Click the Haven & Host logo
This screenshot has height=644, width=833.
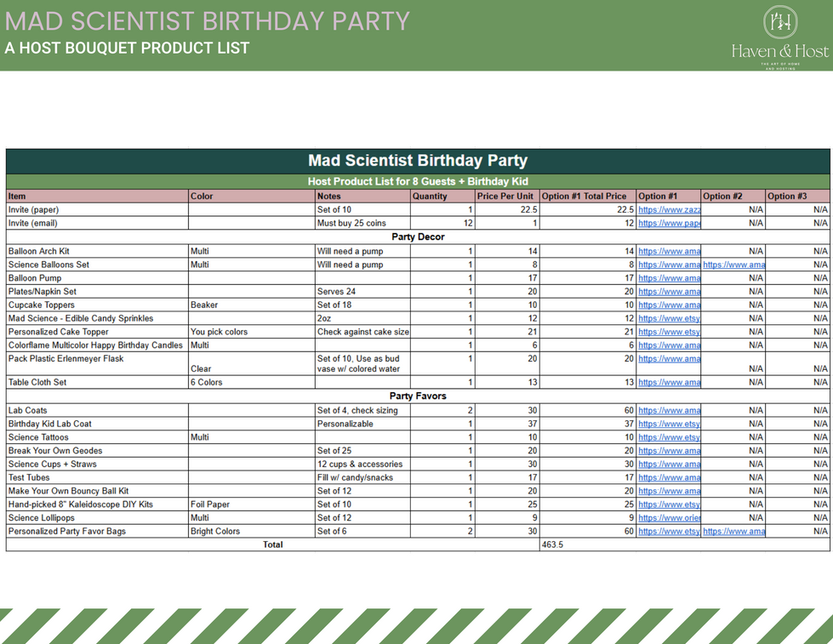pyautogui.click(x=779, y=34)
